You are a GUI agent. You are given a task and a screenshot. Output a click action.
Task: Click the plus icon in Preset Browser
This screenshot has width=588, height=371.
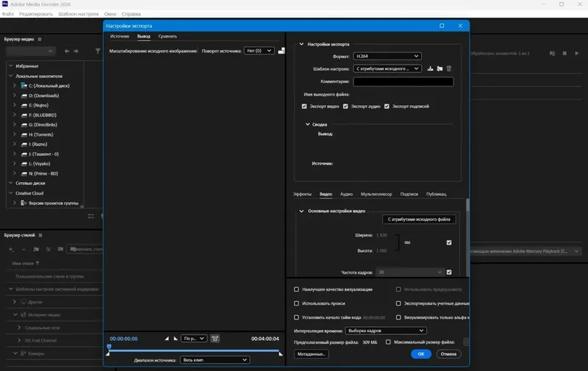pyautogui.click(x=11, y=249)
